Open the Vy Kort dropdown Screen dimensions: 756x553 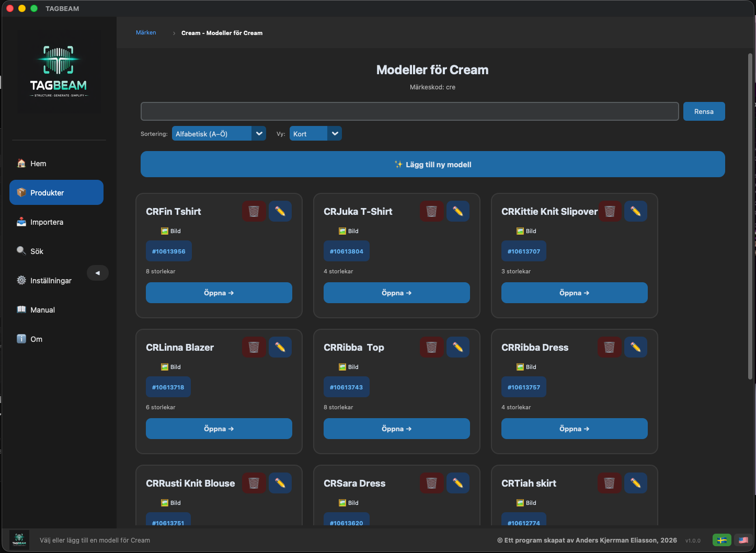click(x=316, y=134)
